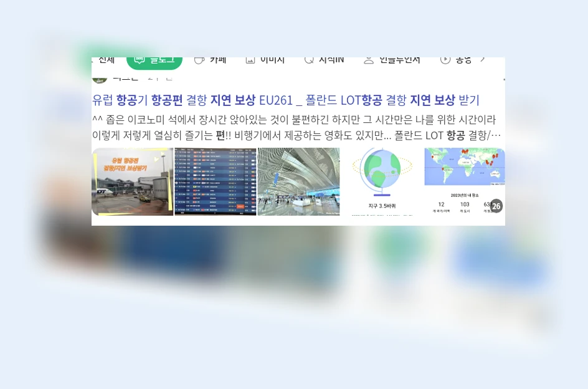The width and height of the screenshot is (588, 389).
Task: Switch to the 지식iN tab
Action: point(324,60)
